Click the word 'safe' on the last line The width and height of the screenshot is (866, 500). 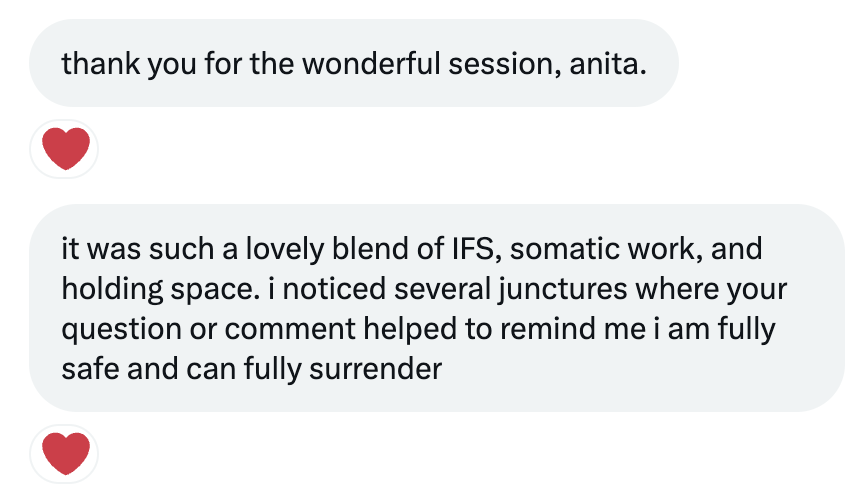tap(90, 369)
